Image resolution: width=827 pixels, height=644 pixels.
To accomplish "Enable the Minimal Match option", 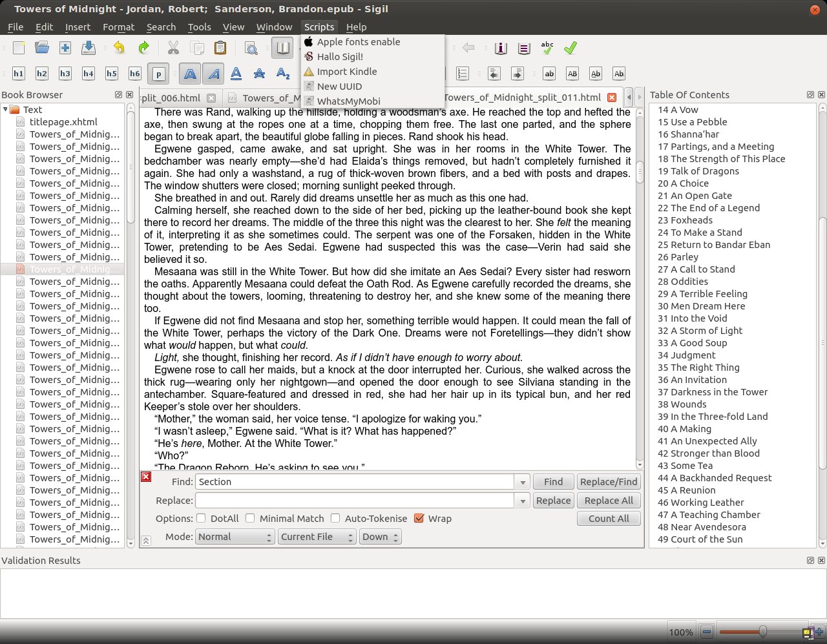I will 250,518.
